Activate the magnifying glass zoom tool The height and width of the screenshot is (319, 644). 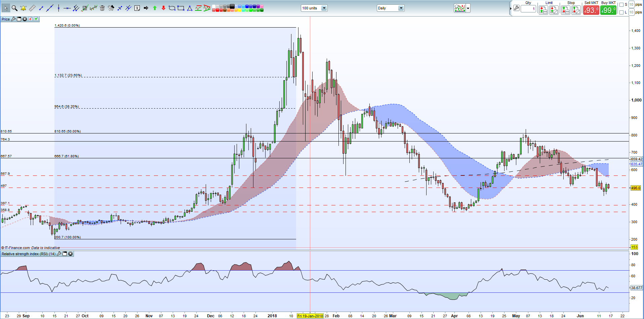click(14, 8)
